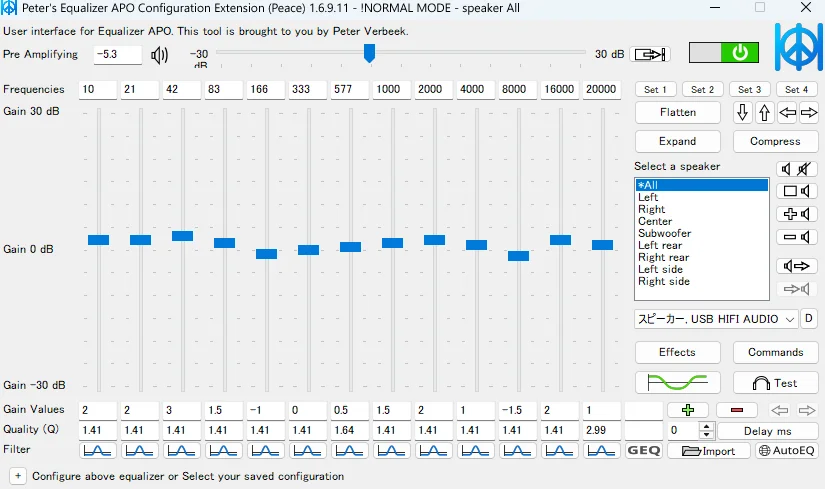Click the add speaker plus icon

[797, 214]
